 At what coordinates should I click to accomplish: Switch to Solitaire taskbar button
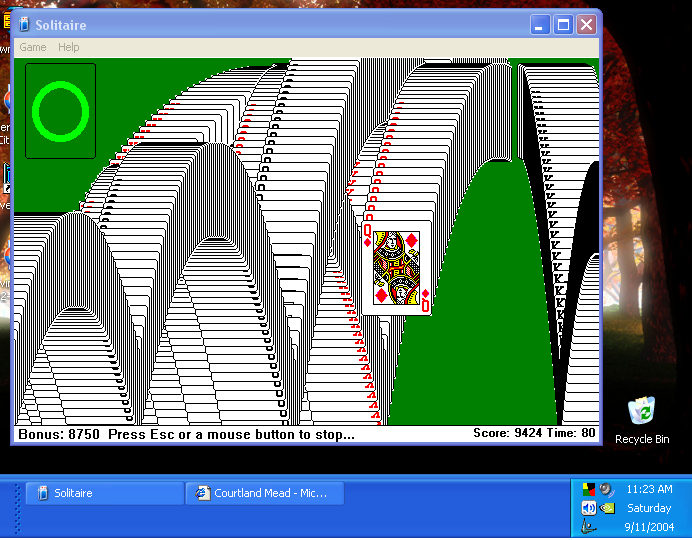click(103, 493)
